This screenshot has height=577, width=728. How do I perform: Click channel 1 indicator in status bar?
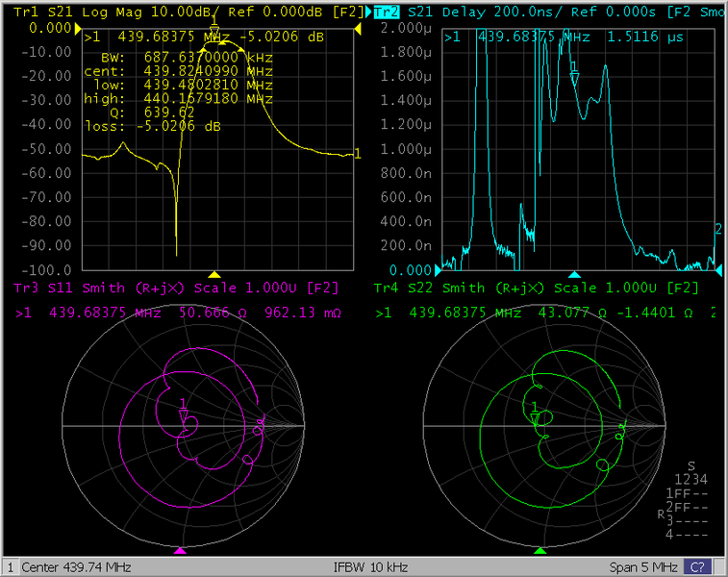[x=10, y=567]
